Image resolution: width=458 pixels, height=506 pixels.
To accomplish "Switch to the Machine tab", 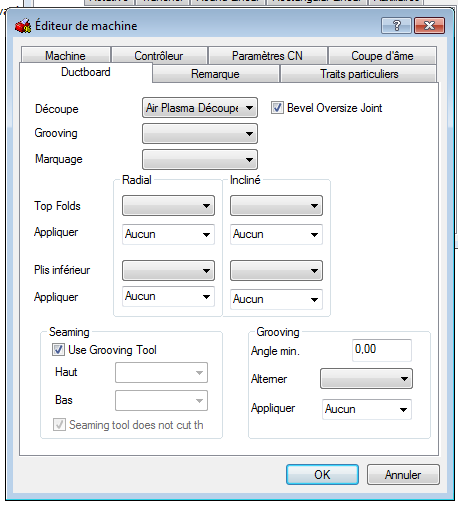I will point(65,55).
